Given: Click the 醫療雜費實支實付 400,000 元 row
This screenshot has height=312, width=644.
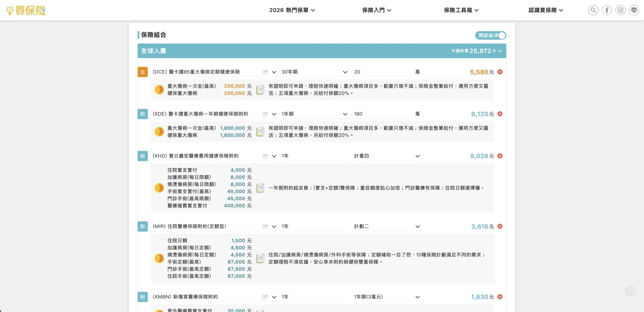Looking at the screenshot, I should [209, 206].
